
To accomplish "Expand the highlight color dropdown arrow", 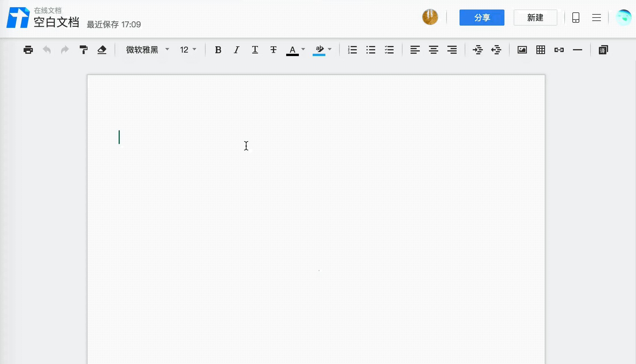I will tap(330, 49).
